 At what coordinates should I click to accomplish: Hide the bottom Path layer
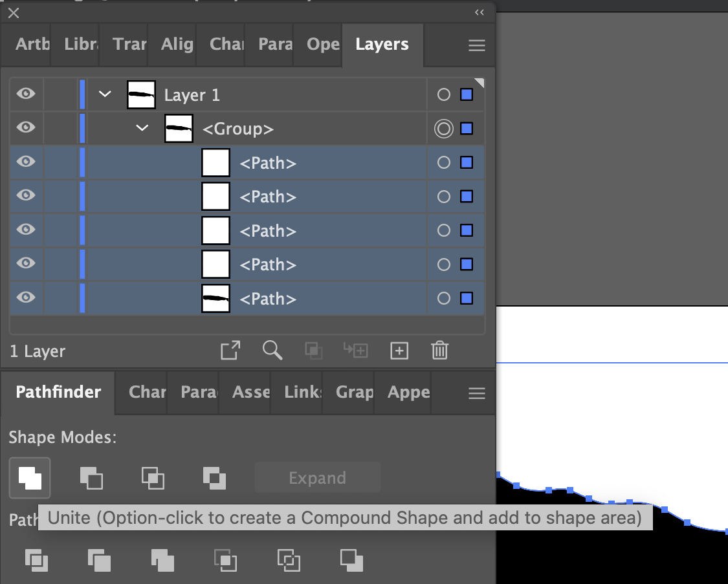coord(25,298)
